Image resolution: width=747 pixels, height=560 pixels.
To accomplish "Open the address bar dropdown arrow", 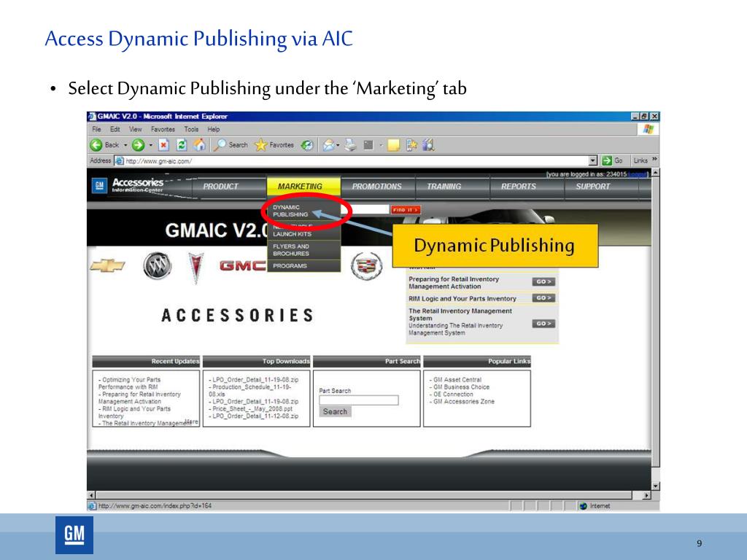I will point(592,160).
